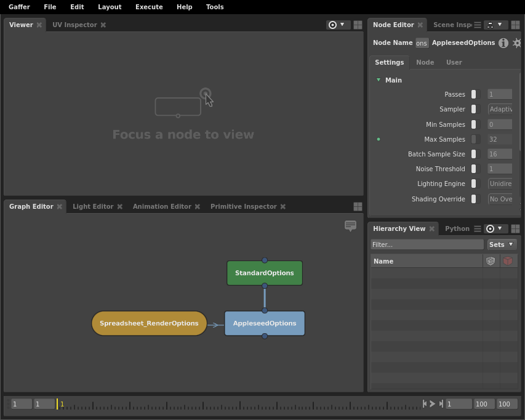Play the timeline forward

tap(432, 403)
